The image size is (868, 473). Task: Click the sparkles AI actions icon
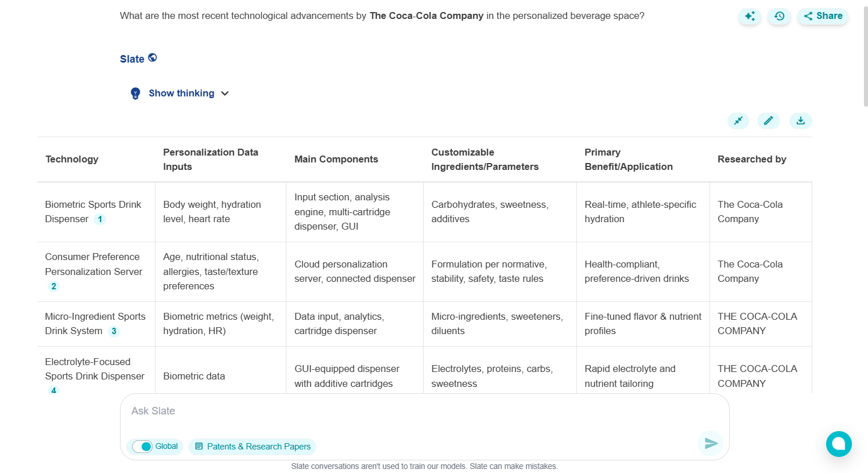pyautogui.click(x=750, y=16)
